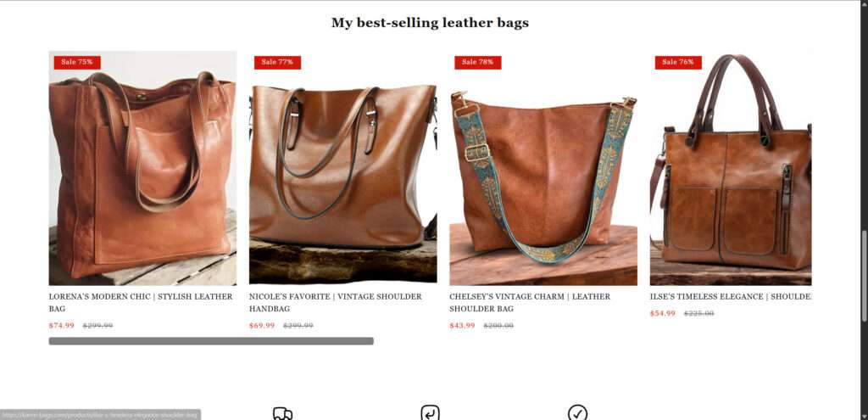Click the Sale 75% badge
Screen dimensions: 868x420
point(77,62)
